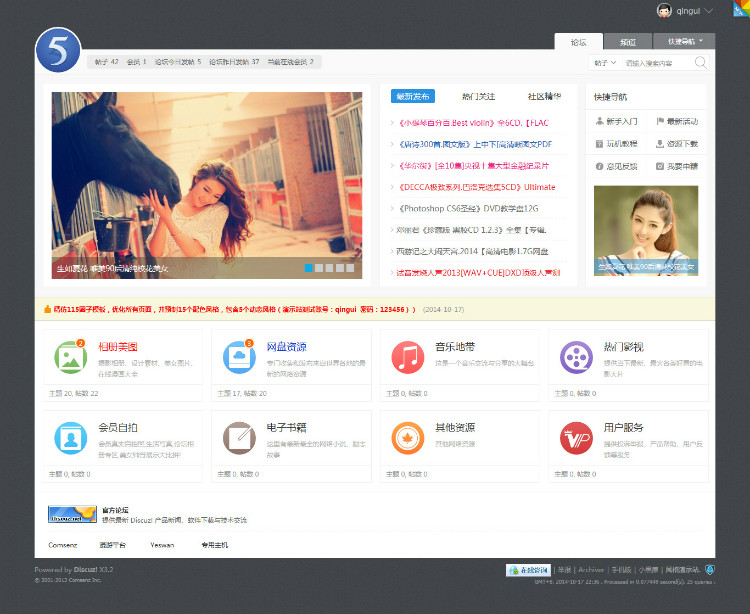Click the flag icon for 最新活动
This screenshot has height=614, width=750.
tap(660, 121)
